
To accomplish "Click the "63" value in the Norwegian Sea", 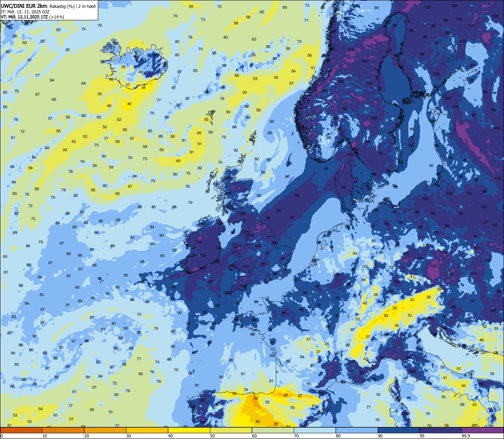I will click(254, 39).
